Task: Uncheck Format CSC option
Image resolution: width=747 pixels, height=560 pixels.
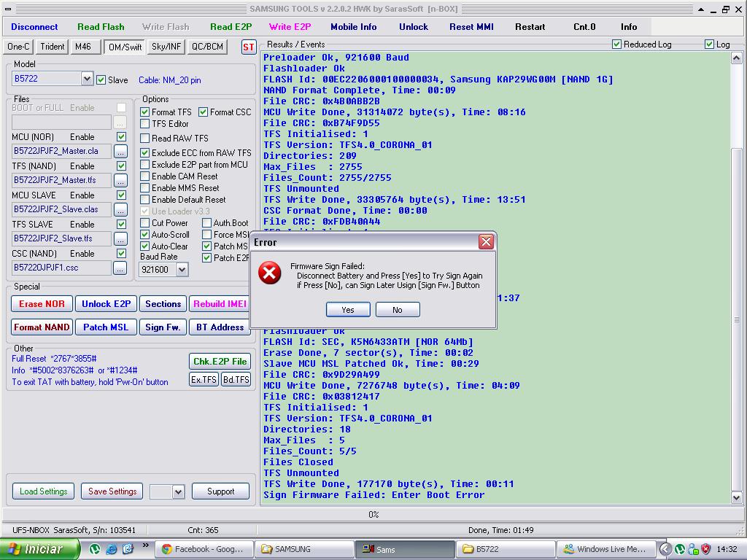Action: 204,112
